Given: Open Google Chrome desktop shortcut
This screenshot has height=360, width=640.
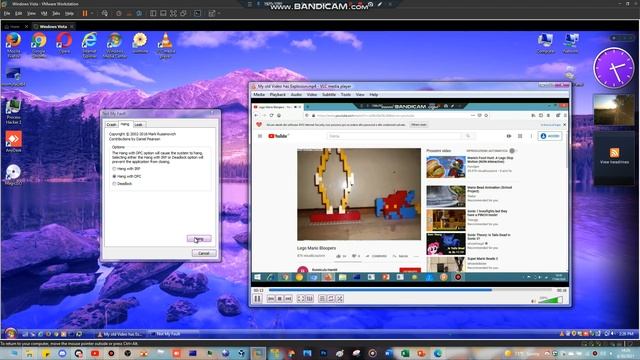Looking at the screenshot, I should [x=39, y=44].
